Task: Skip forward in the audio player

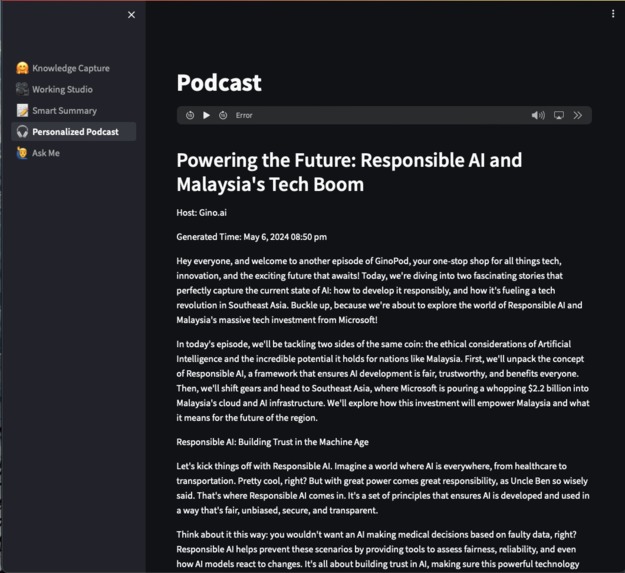Action: [x=223, y=115]
